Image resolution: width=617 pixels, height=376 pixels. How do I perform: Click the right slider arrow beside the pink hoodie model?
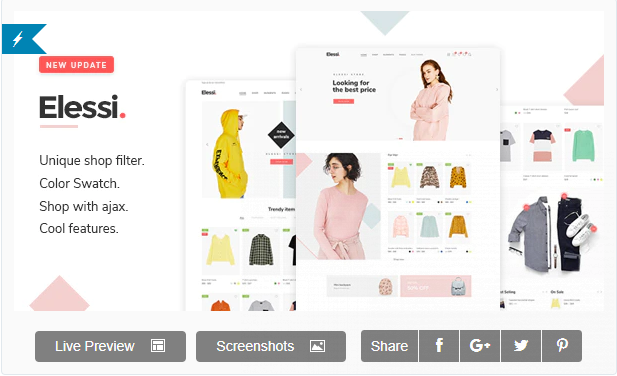click(497, 90)
